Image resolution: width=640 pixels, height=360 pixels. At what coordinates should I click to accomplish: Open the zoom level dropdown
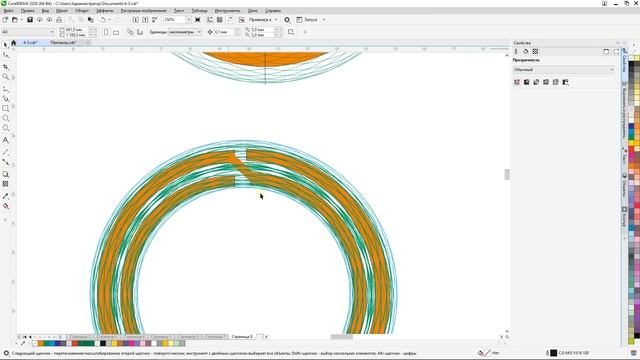189,20
